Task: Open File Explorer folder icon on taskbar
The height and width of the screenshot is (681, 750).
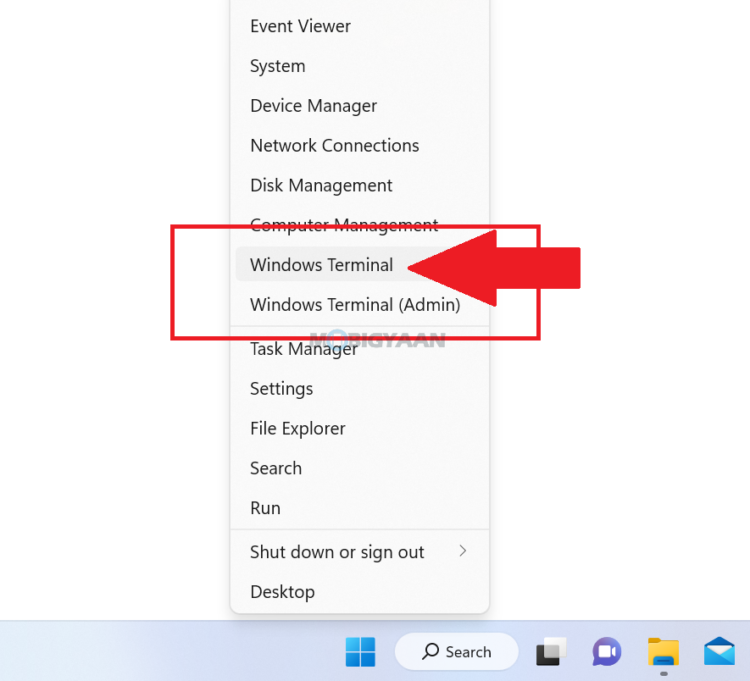Action: coord(663,652)
